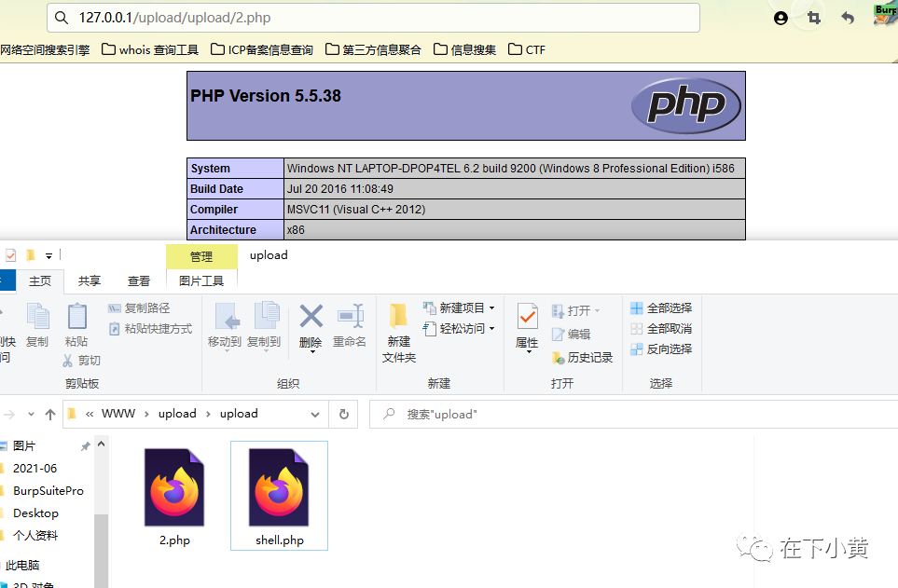898x588 pixels.
Task: Click the Explorer refresh button
Action: click(343, 415)
